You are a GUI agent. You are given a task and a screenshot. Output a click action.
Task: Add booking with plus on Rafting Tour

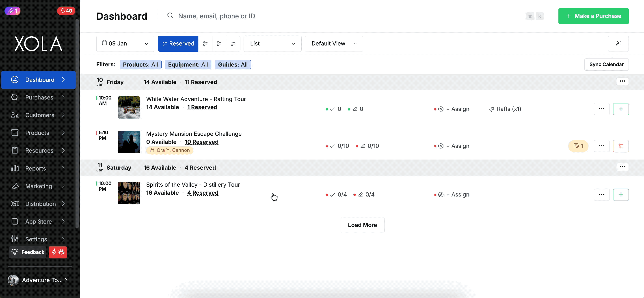[621, 109]
